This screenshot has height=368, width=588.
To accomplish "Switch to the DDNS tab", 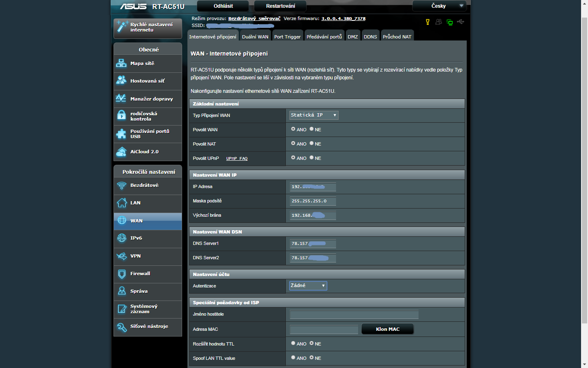I will click(x=370, y=37).
